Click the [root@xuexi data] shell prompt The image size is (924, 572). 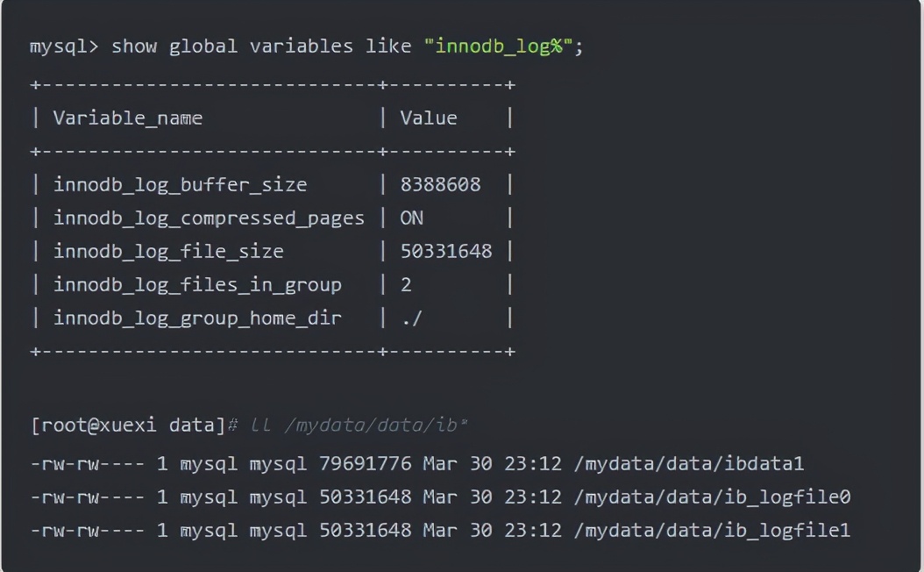pos(128,425)
